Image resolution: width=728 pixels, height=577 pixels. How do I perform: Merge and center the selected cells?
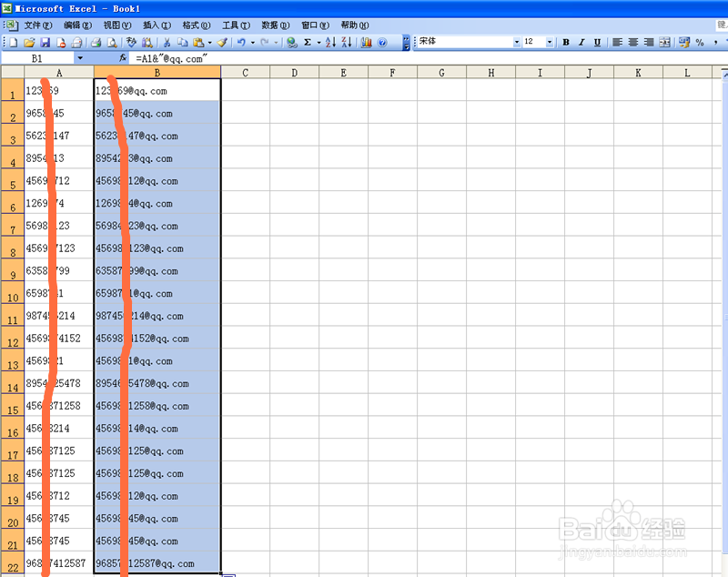click(664, 42)
